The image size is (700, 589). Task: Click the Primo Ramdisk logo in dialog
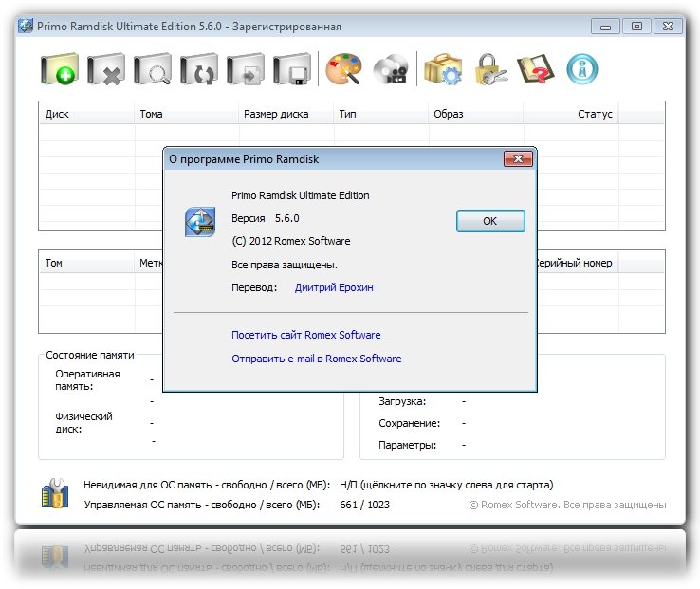point(200,221)
